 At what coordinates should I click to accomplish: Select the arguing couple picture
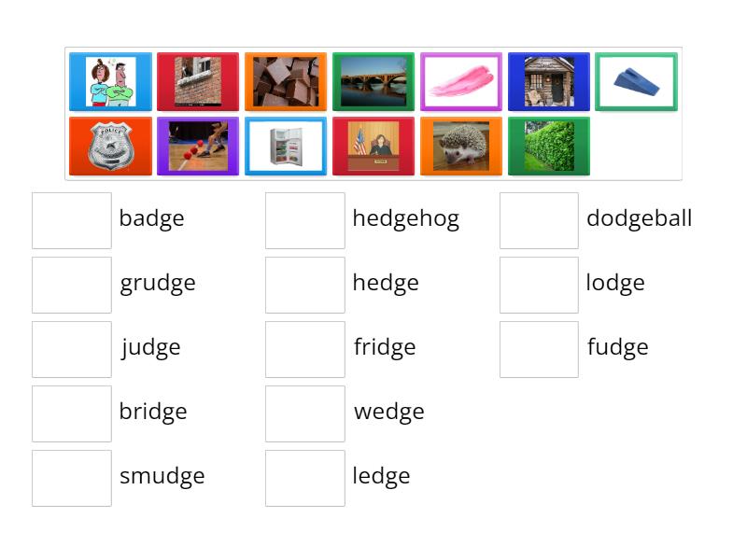click(x=110, y=81)
